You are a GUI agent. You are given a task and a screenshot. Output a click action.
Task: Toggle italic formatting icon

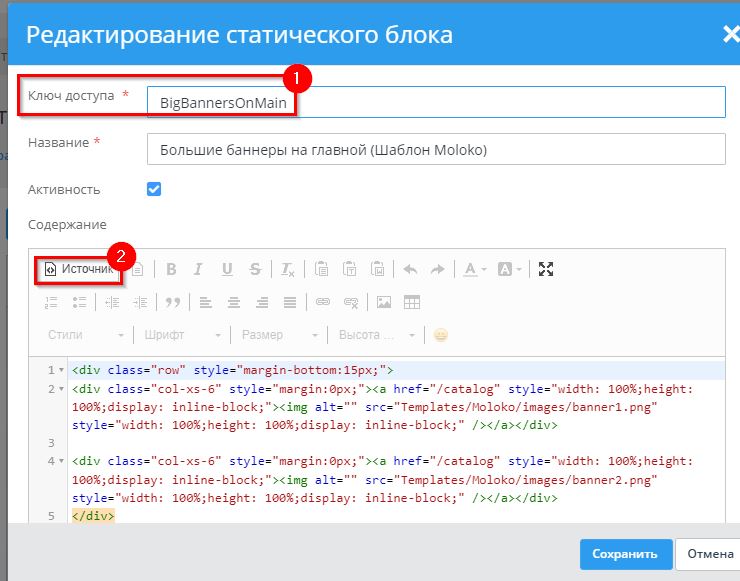[199, 269]
